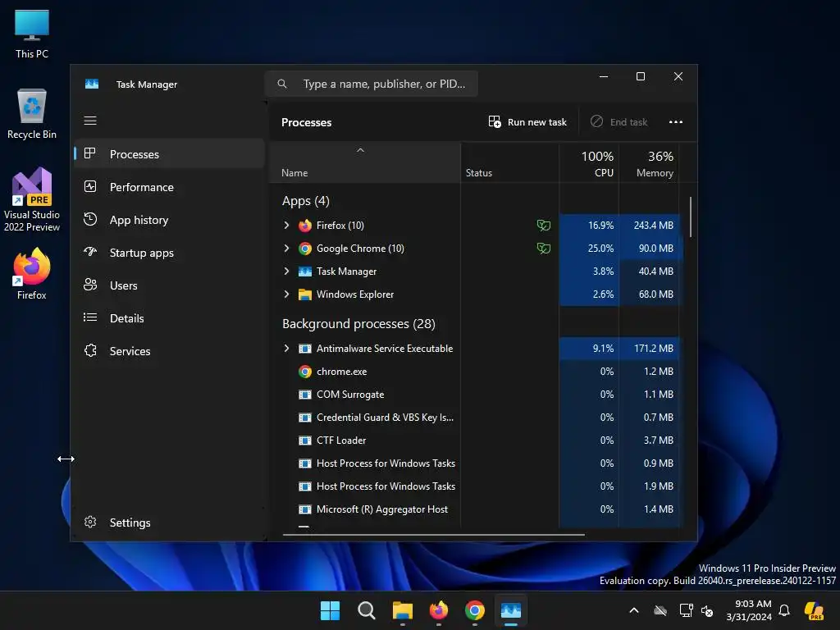Open the Windows Start button
Screen dimensions: 840x630
point(330,610)
